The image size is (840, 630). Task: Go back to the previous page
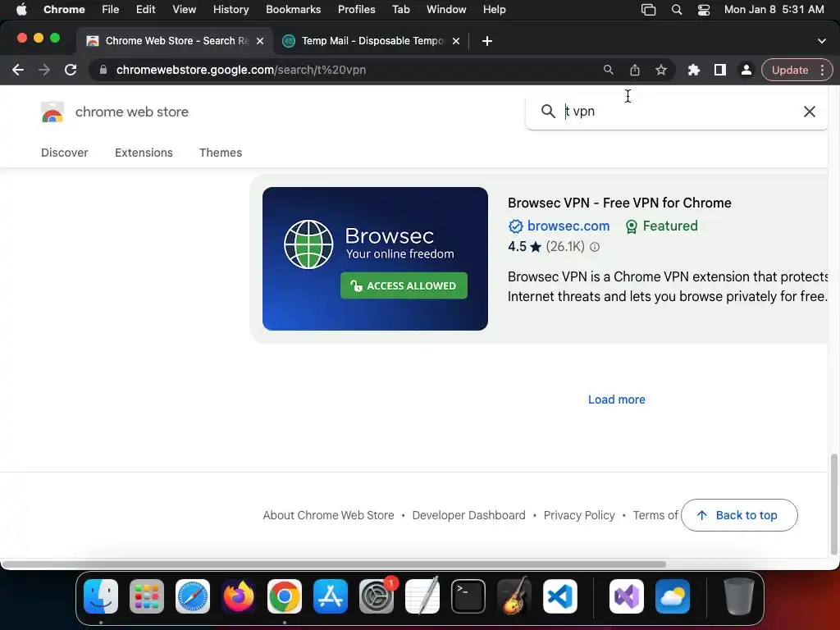[x=18, y=70]
